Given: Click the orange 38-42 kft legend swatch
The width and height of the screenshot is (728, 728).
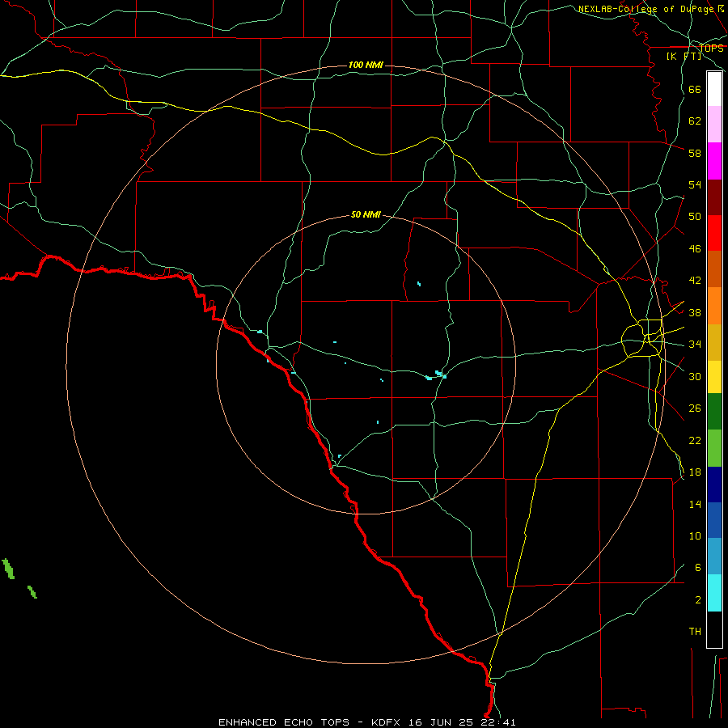Looking at the screenshot, I should pos(714,306).
